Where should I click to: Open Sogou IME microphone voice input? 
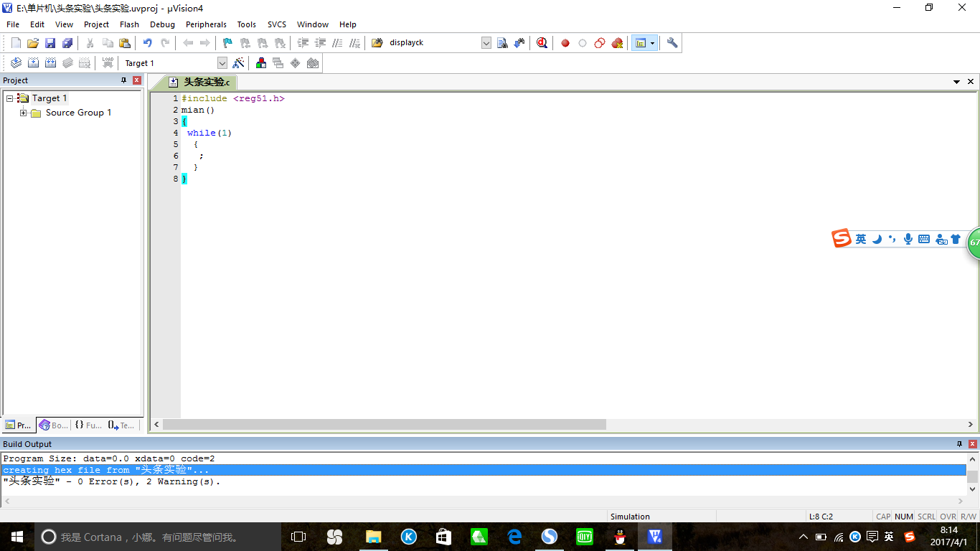pos(908,239)
